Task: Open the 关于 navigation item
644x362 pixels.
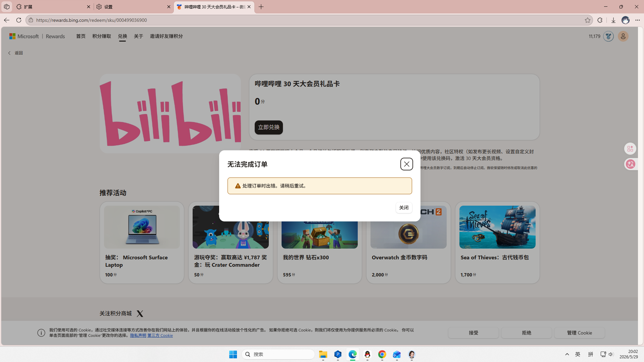Action: 139,36
